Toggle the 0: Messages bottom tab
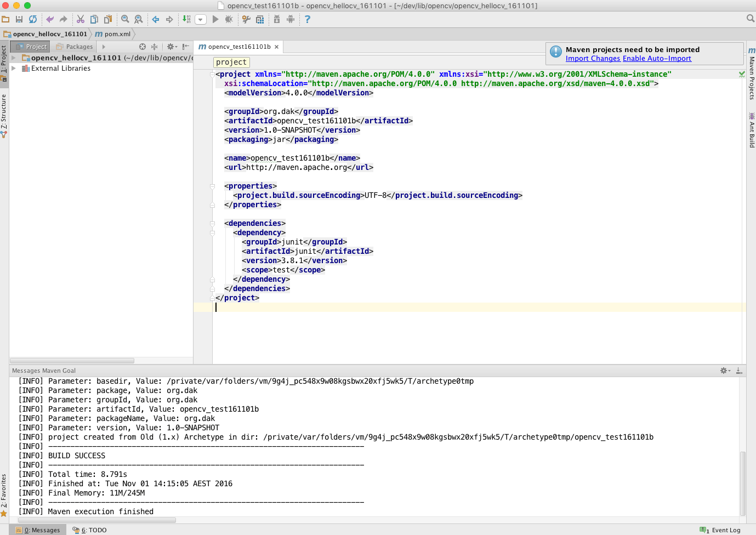Image resolution: width=756 pixels, height=535 pixels. (x=38, y=530)
